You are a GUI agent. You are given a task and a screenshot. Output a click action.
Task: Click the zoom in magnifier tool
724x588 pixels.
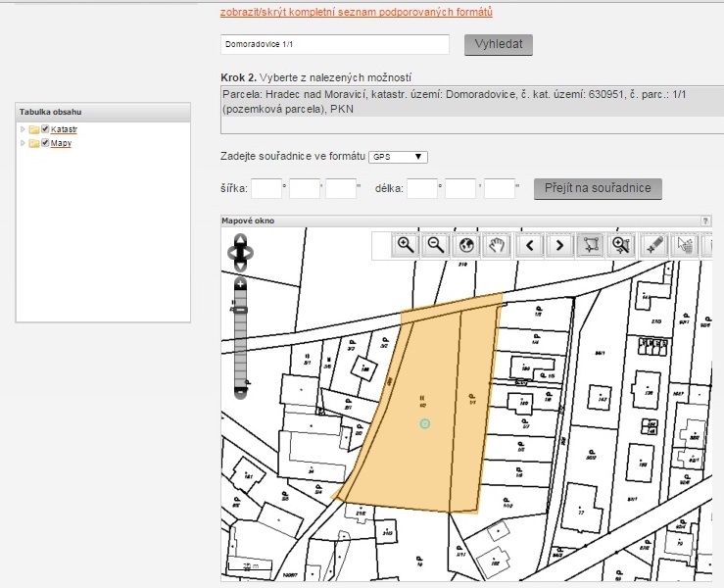[405, 246]
